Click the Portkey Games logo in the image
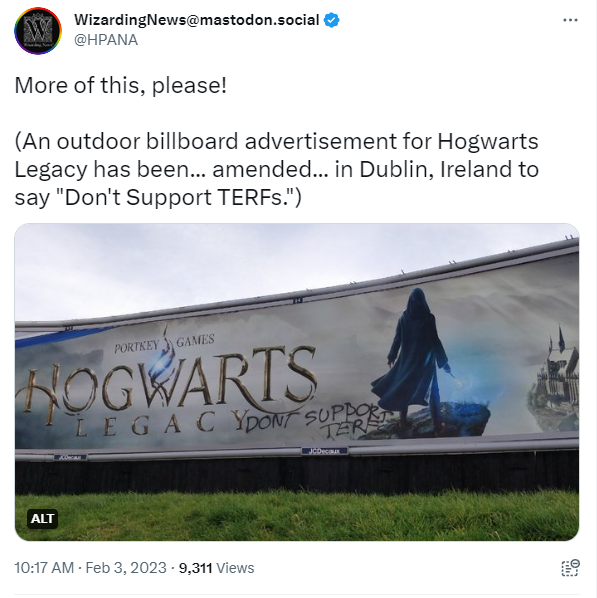Image resolution: width=597 pixels, height=598 pixels. pyautogui.click(x=164, y=341)
